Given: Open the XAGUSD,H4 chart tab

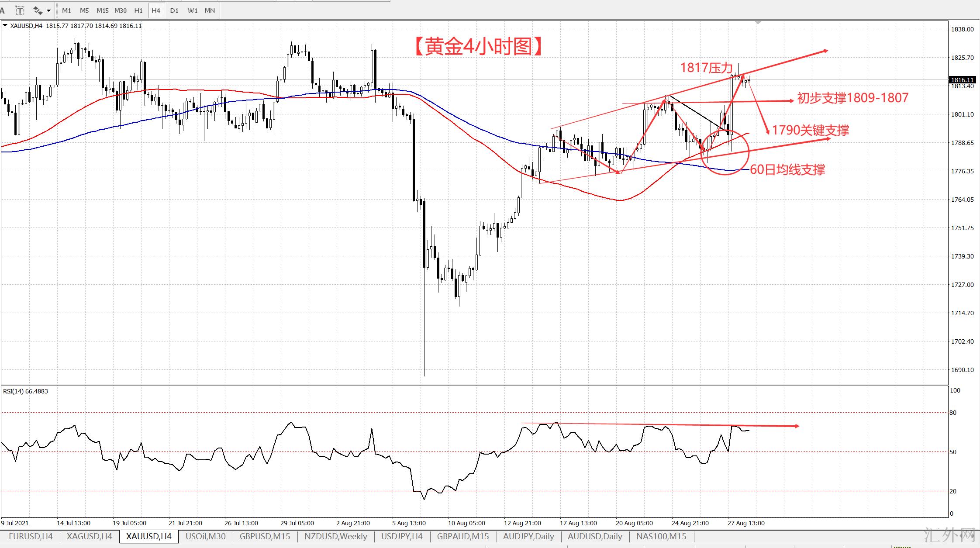Looking at the screenshot, I should tap(90, 536).
